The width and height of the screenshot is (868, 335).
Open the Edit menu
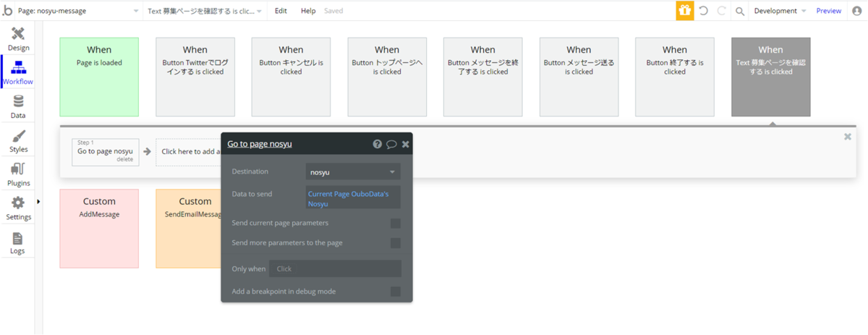(281, 11)
